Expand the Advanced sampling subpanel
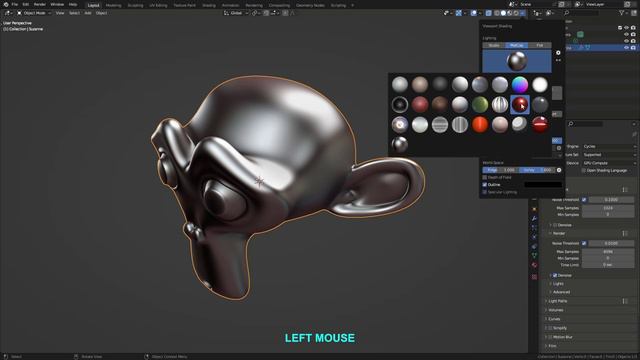Image resolution: width=640 pixels, height=360 pixels. pos(561,292)
